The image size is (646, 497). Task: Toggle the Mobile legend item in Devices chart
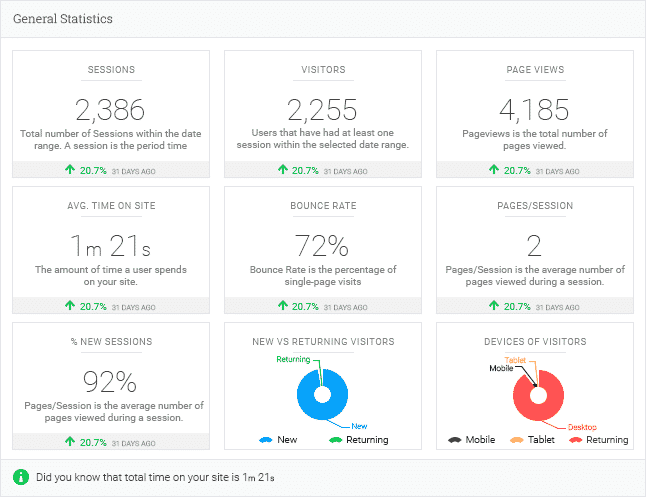click(471, 440)
